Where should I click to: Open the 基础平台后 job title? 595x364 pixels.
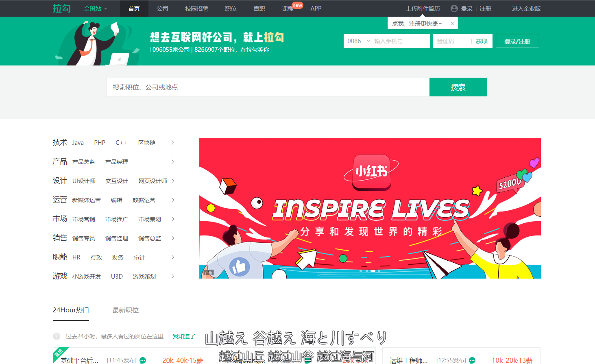tap(79, 360)
